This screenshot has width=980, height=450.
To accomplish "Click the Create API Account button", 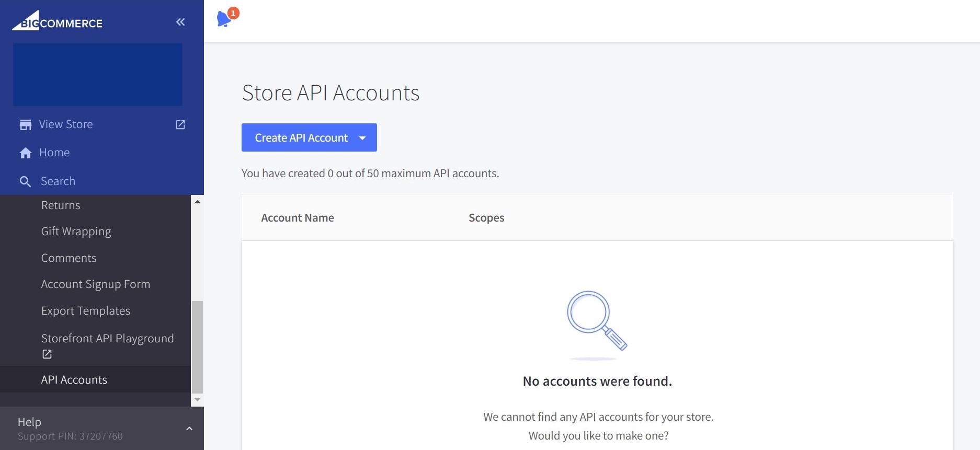I will tap(301, 138).
